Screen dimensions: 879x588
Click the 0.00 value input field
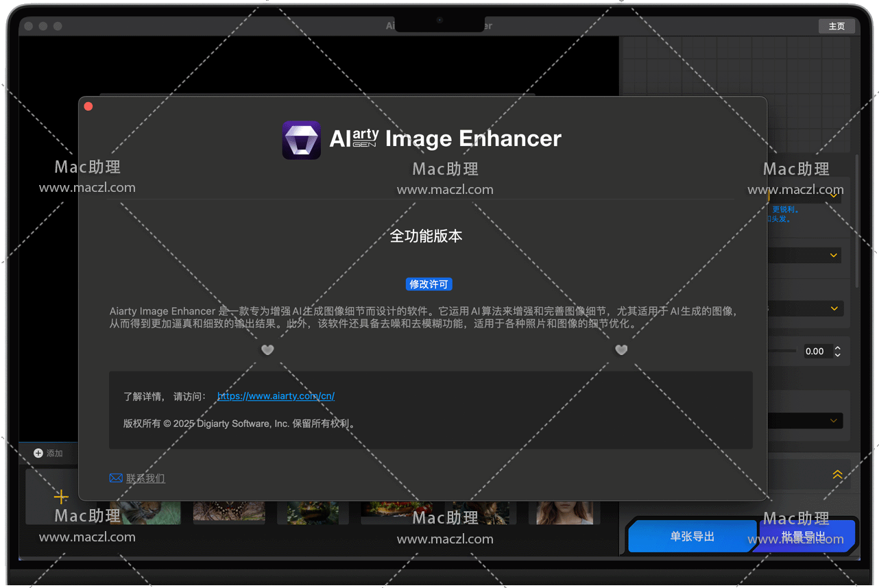818,352
